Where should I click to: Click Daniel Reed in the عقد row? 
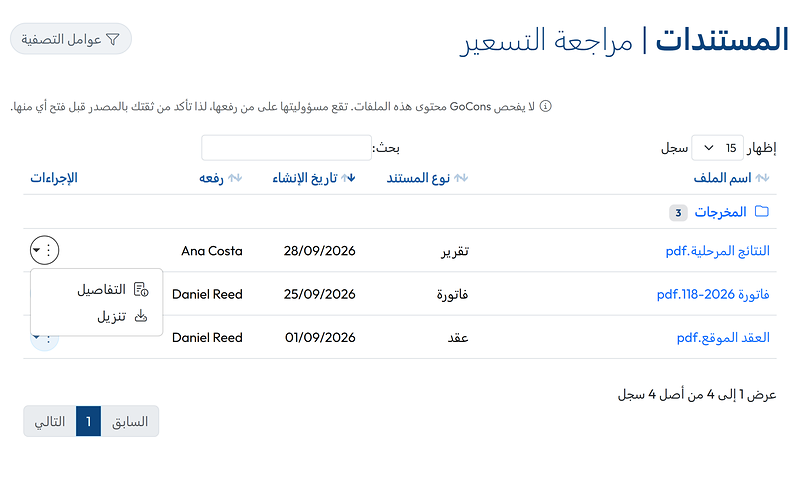click(207, 337)
